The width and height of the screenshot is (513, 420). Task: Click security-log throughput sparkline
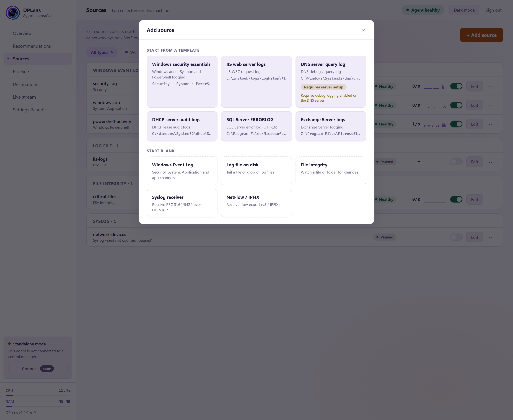tap(435, 86)
